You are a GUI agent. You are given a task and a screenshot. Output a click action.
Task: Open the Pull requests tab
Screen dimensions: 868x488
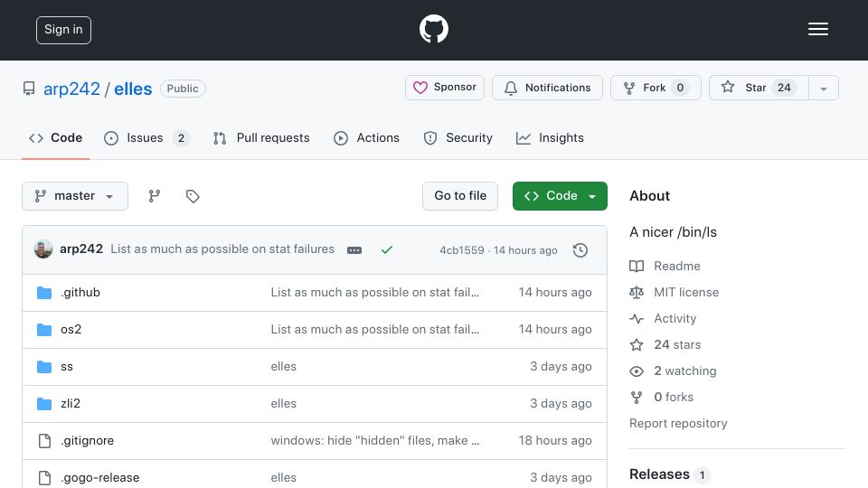(261, 137)
